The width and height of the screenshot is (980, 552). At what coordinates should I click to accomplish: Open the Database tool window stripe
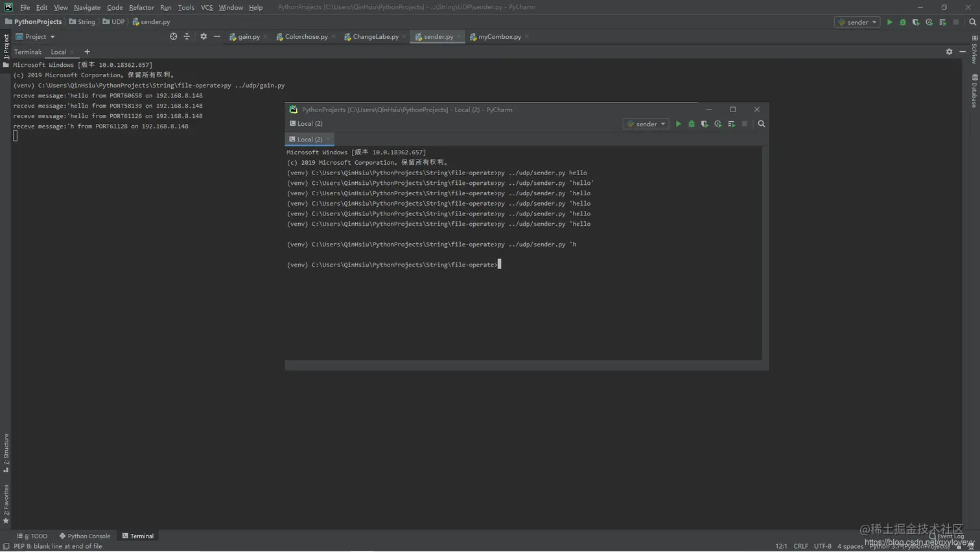tap(974, 91)
